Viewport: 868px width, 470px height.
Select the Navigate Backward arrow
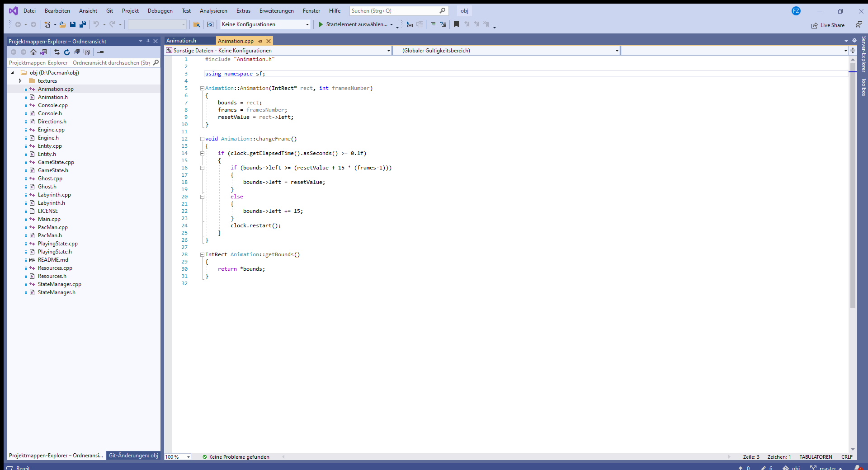(x=18, y=24)
